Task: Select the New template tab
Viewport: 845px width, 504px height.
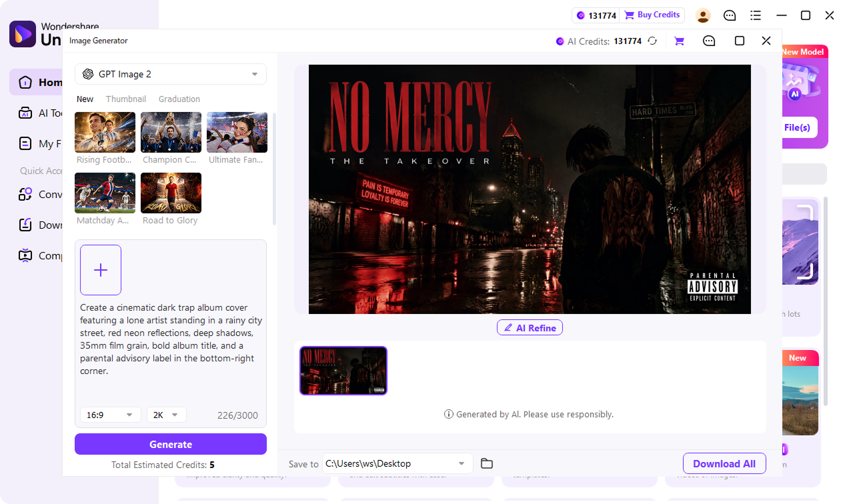Action: click(85, 99)
